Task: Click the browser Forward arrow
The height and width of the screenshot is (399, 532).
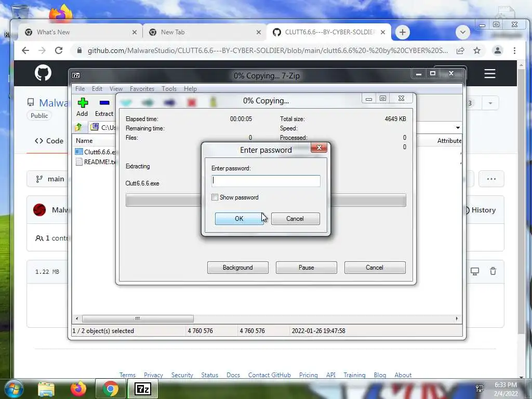Action: pyautogui.click(x=42, y=50)
